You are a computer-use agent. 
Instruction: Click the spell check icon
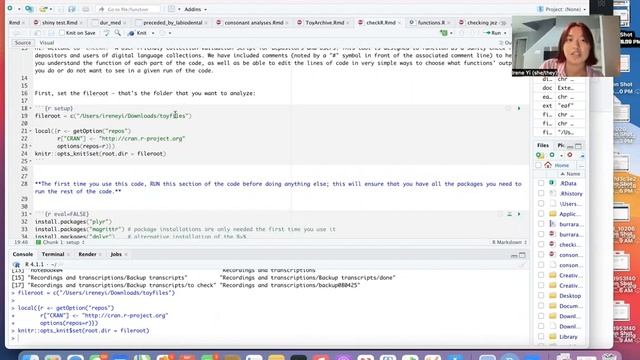coord(107,33)
